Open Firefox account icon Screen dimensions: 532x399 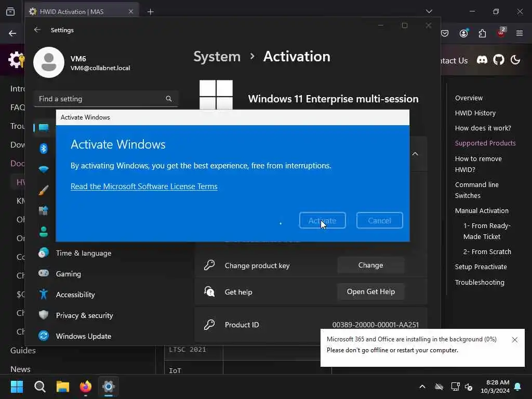[x=464, y=33]
